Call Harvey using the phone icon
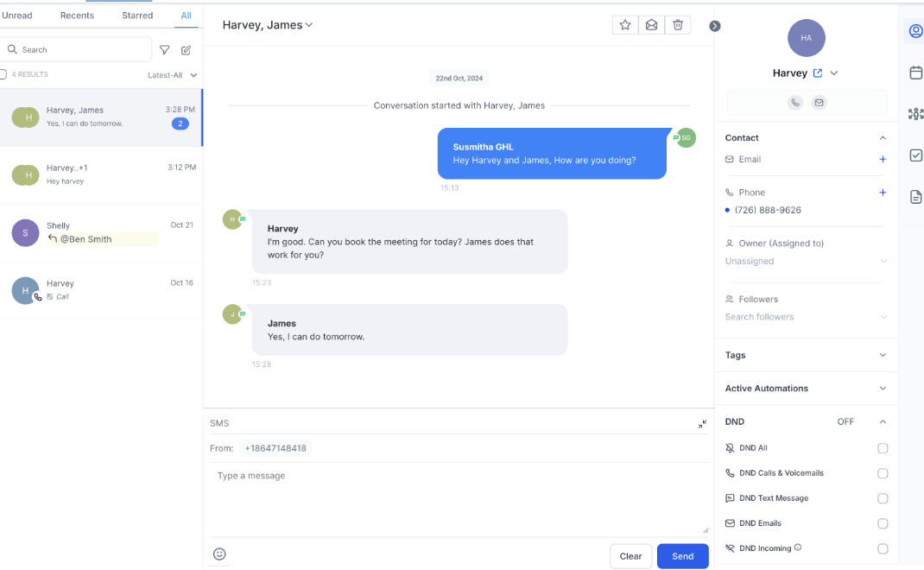 click(794, 103)
